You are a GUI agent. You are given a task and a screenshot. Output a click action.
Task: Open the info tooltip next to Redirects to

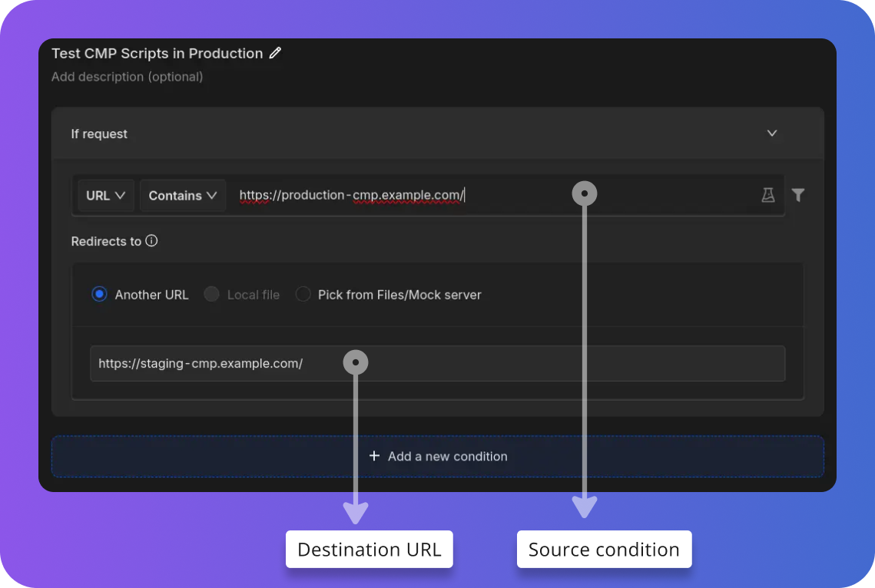tap(151, 240)
